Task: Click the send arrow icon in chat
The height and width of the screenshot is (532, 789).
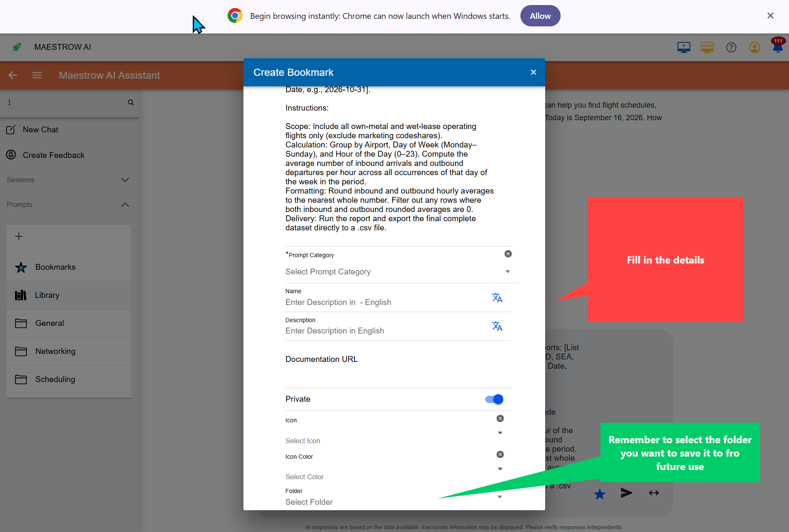Action: click(626, 493)
